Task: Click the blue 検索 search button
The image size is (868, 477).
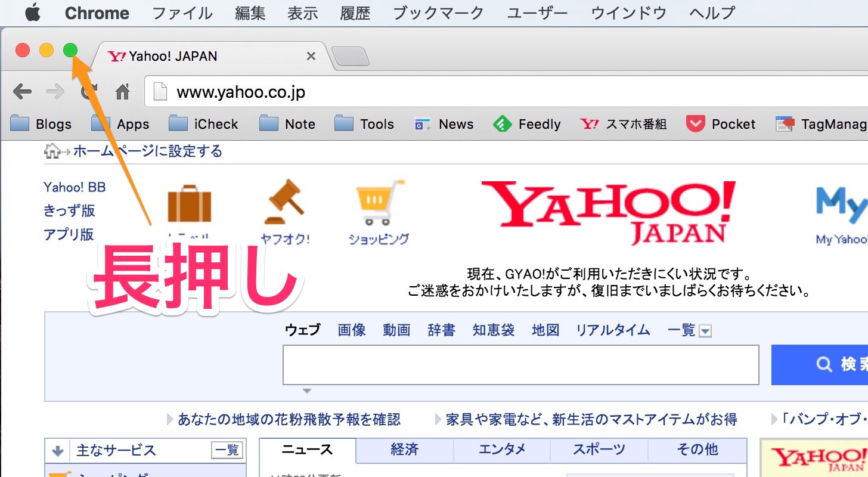Action: click(820, 365)
